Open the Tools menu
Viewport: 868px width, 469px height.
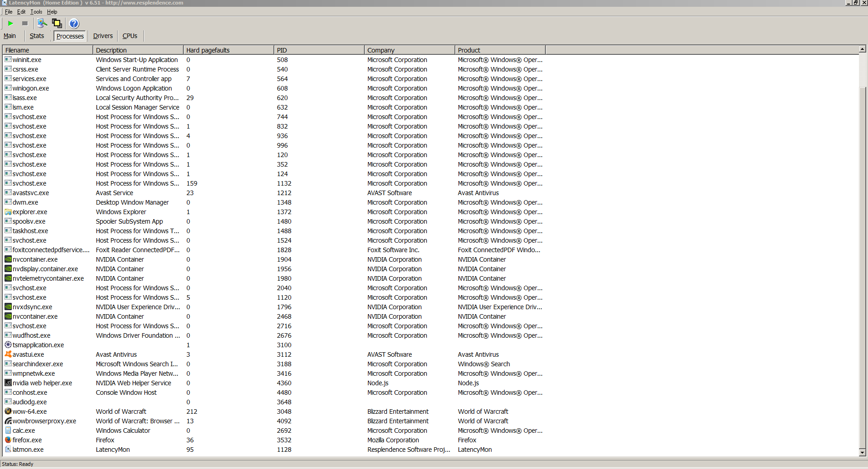pos(36,12)
